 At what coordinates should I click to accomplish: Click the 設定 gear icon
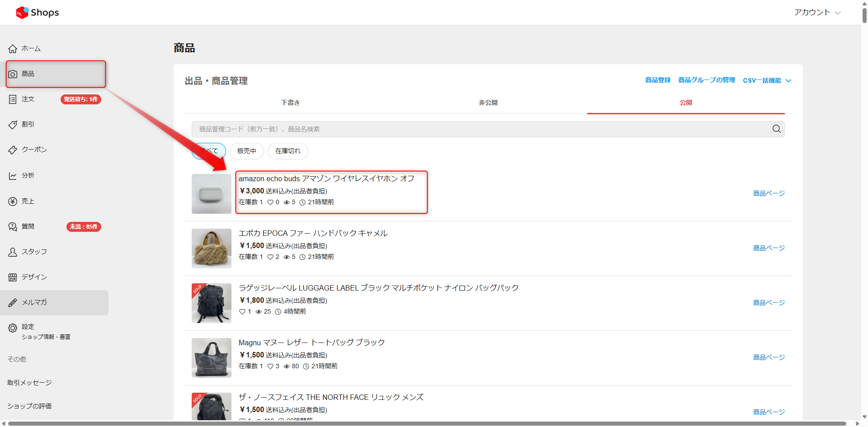coord(13,328)
